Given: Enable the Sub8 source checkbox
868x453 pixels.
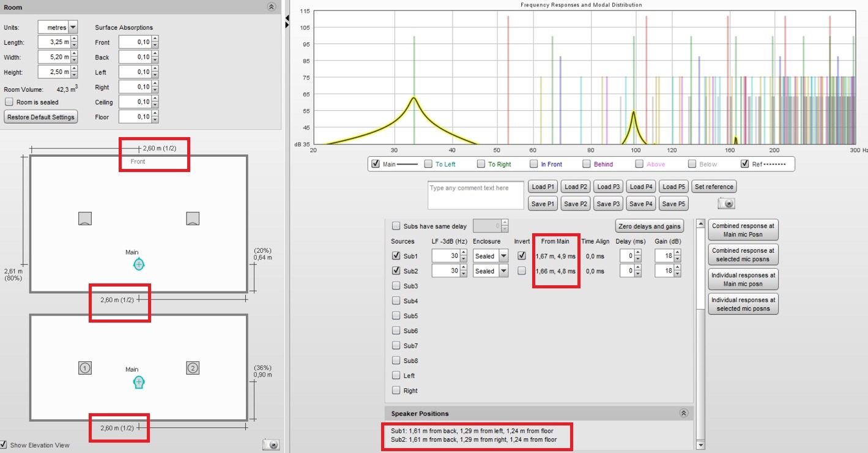Looking at the screenshot, I should [x=396, y=361].
